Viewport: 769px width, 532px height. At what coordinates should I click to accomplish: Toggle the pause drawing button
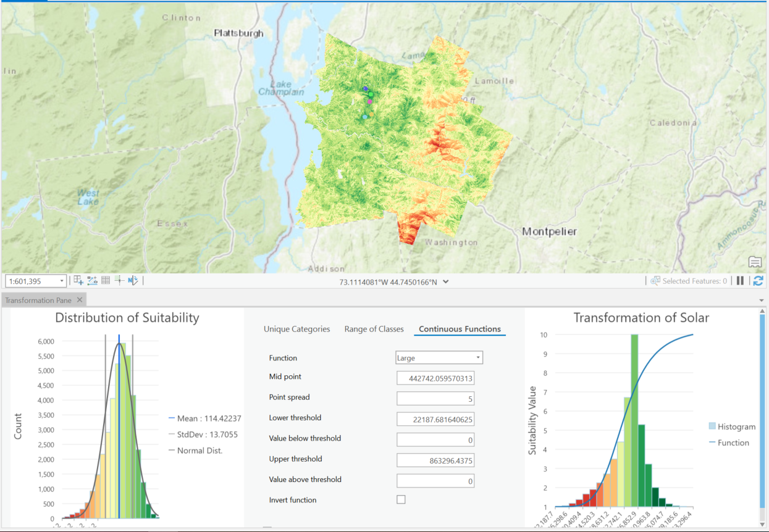pyautogui.click(x=740, y=281)
